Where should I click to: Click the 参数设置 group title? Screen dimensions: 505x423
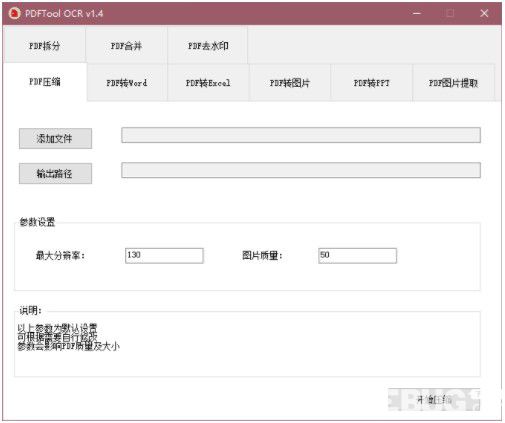[x=37, y=222]
